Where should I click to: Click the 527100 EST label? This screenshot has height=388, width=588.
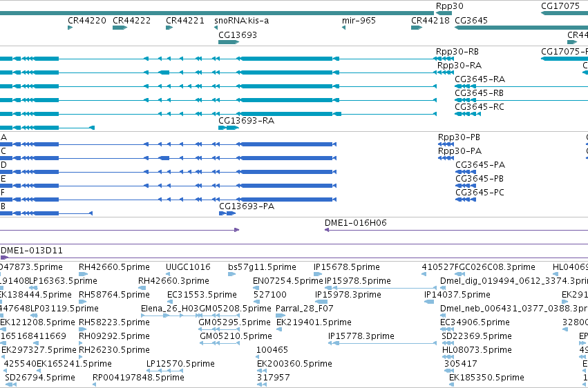click(x=270, y=295)
